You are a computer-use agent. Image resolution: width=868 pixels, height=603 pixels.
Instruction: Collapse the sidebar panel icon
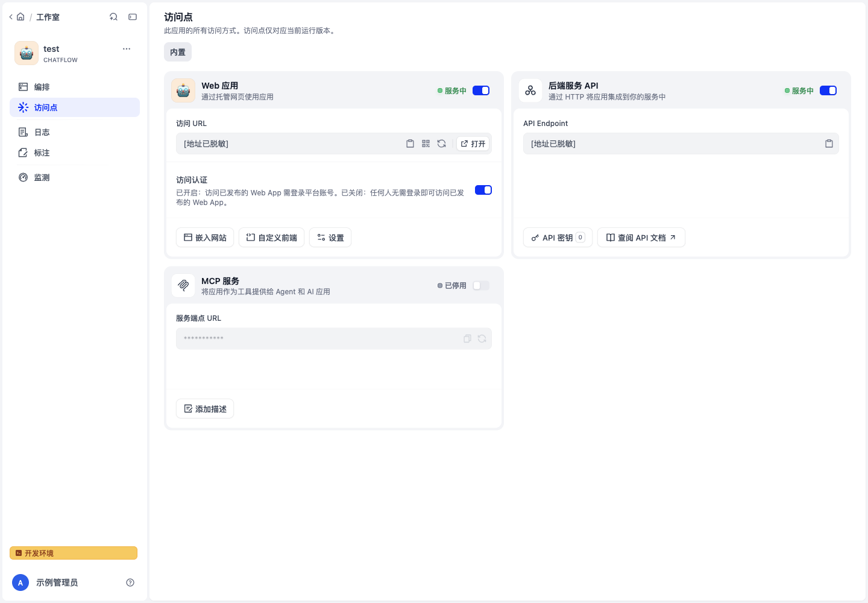click(133, 17)
